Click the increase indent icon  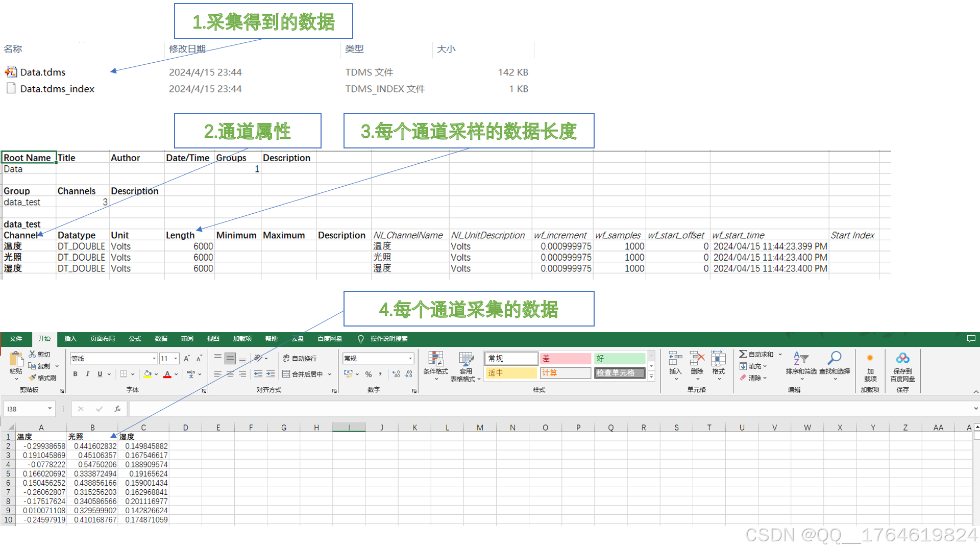271,374
